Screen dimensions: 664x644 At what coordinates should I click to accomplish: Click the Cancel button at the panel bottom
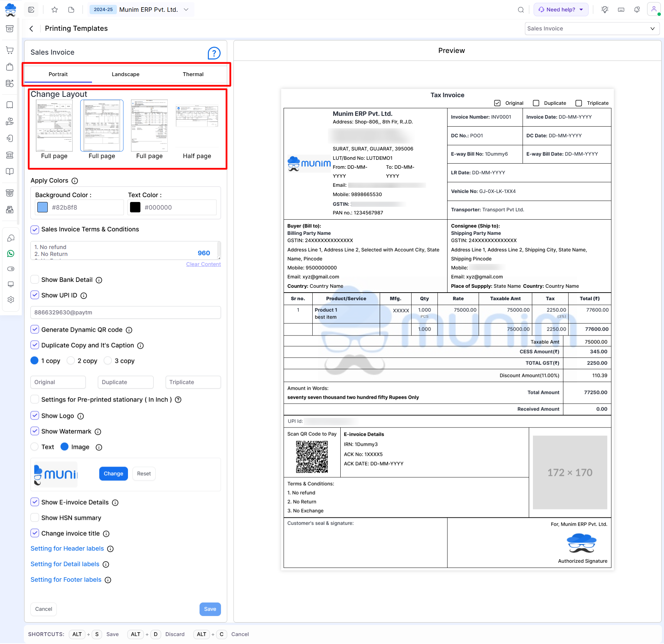(x=44, y=609)
